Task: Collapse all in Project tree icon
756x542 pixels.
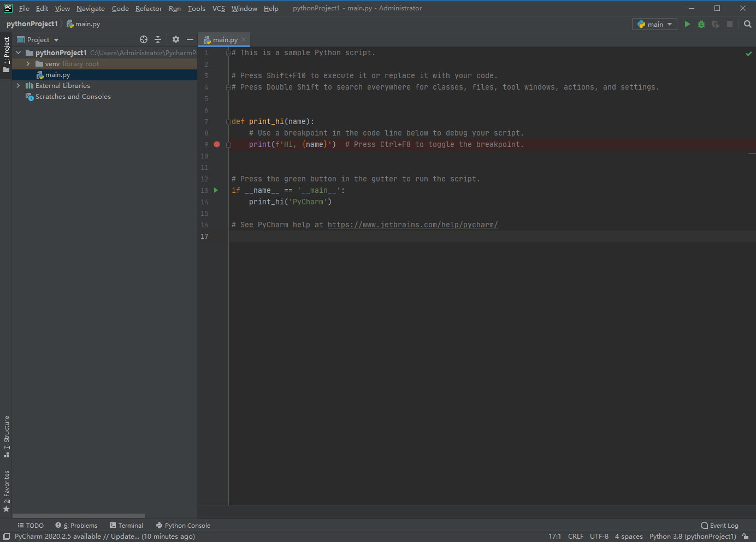Action: point(157,39)
